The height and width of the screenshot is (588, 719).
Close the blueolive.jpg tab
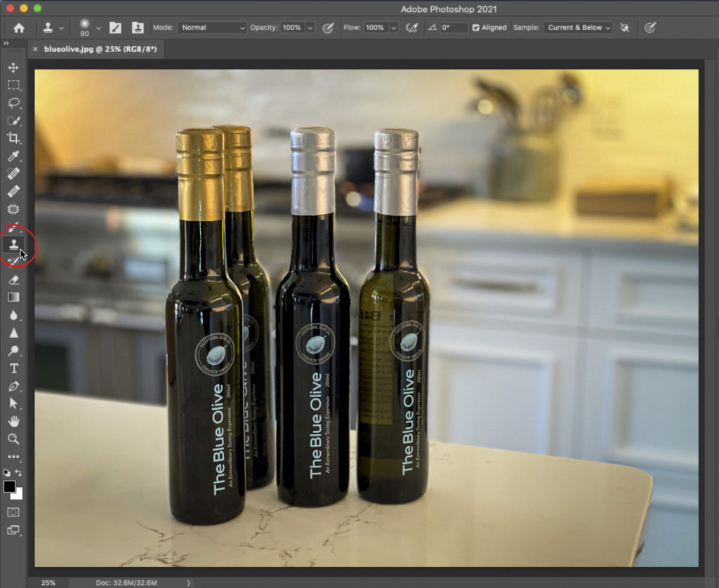click(x=35, y=49)
